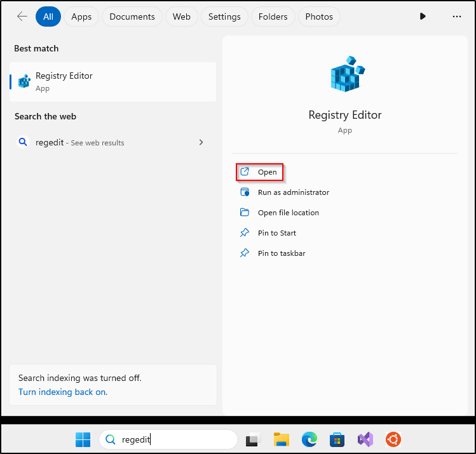Switch to the Apps filter tab
476x454 pixels.
click(81, 17)
